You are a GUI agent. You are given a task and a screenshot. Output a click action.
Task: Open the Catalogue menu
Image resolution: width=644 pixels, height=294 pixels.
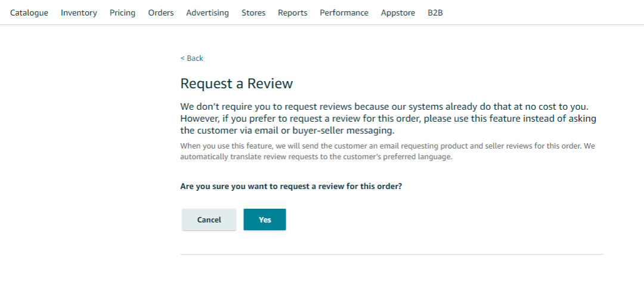(x=29, y=13)
